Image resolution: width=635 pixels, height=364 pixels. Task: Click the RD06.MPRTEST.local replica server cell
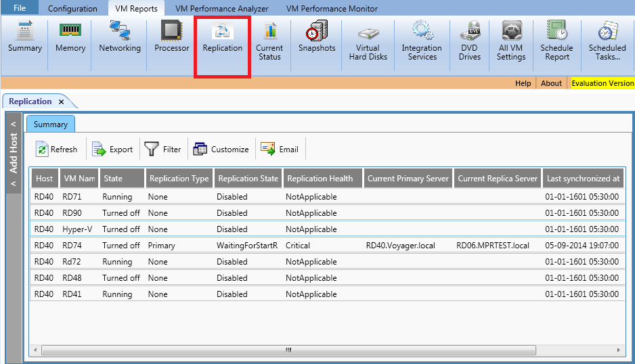pos(493,246)
